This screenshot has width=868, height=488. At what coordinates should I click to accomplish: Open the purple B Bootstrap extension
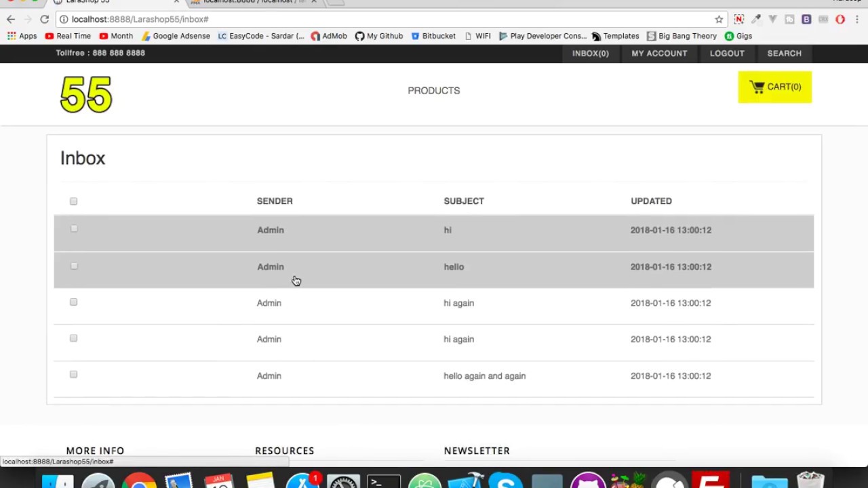(806, 19)
